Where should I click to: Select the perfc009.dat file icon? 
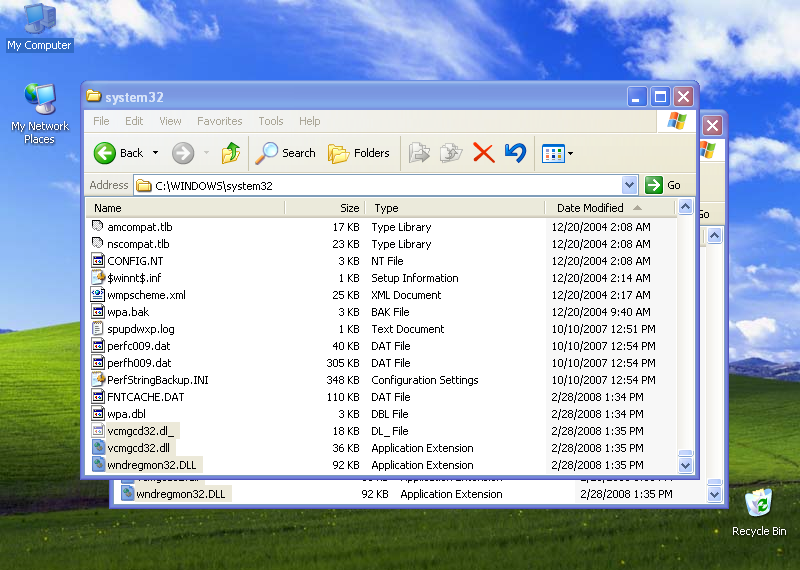point(97,345)
